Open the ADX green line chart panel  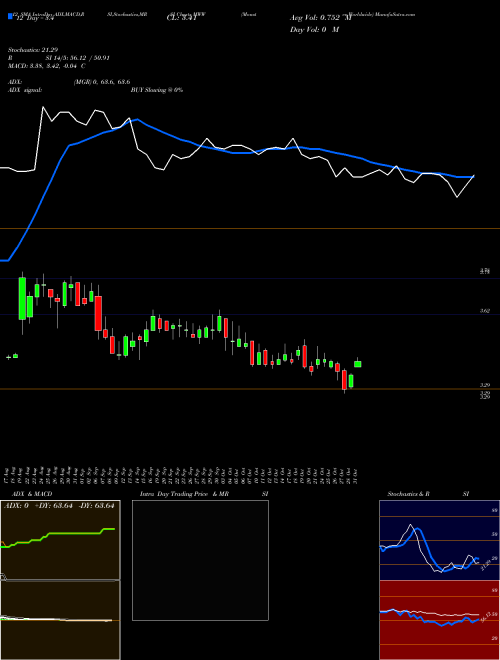pyautogui.click(x=60, y=540)
